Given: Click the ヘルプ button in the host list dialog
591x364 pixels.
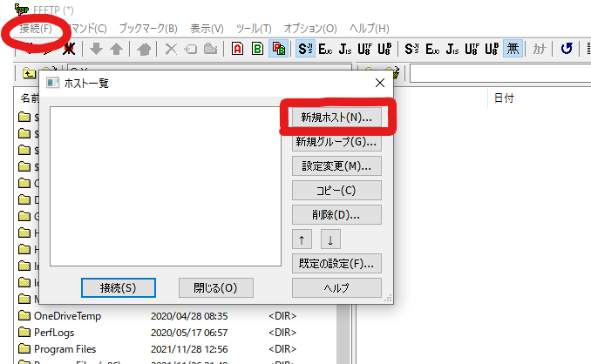Looking at the screenshot, I should 336,288.
